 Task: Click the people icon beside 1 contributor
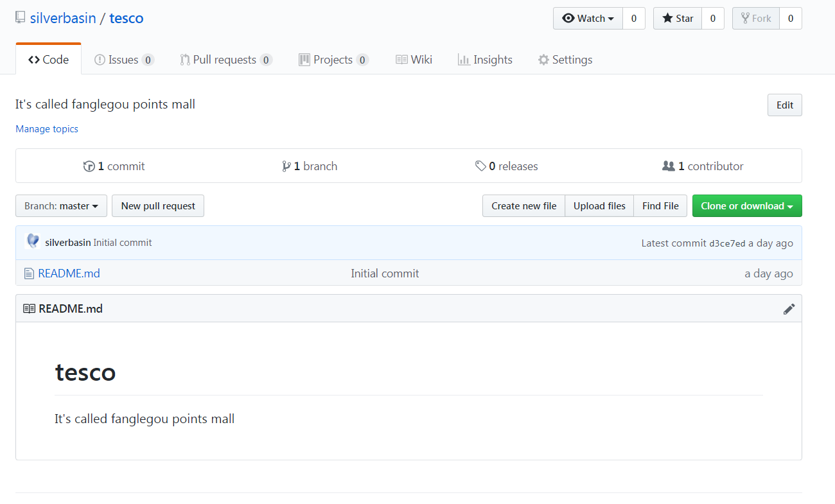669,166
